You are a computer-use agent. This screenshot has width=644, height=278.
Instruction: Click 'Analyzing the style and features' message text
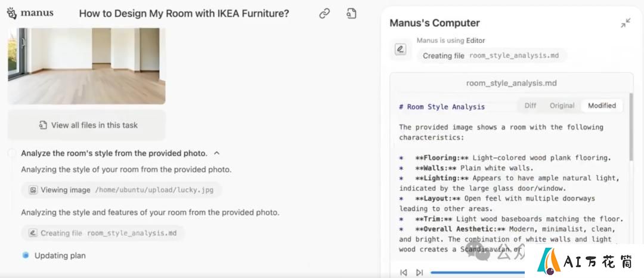(150, 213)
